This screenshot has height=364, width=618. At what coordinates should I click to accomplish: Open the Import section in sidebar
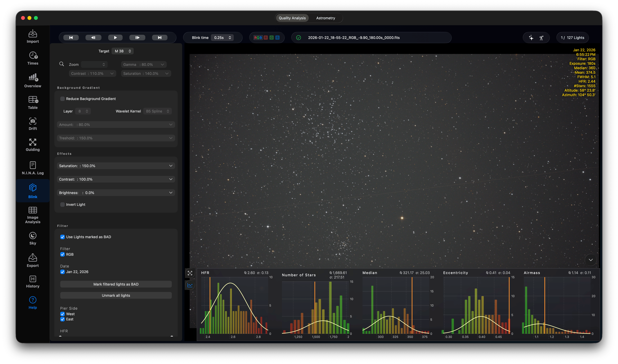33,37
